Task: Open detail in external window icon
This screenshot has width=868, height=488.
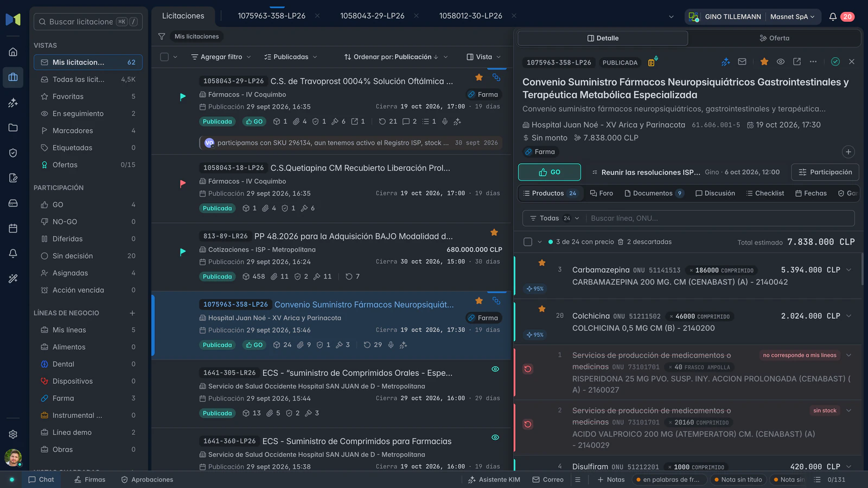Action: click(797, 62)
